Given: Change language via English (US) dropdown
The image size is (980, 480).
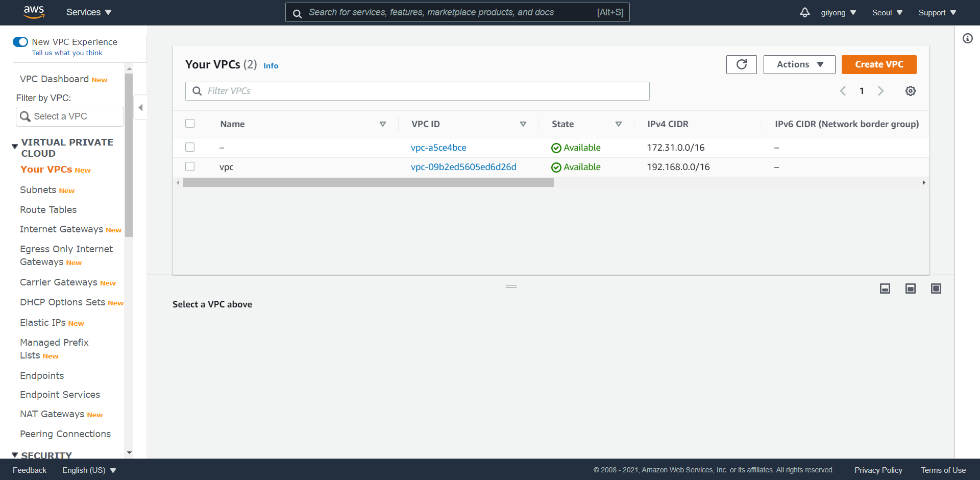Looking at the screenshot, I should (x=89, y=470).
